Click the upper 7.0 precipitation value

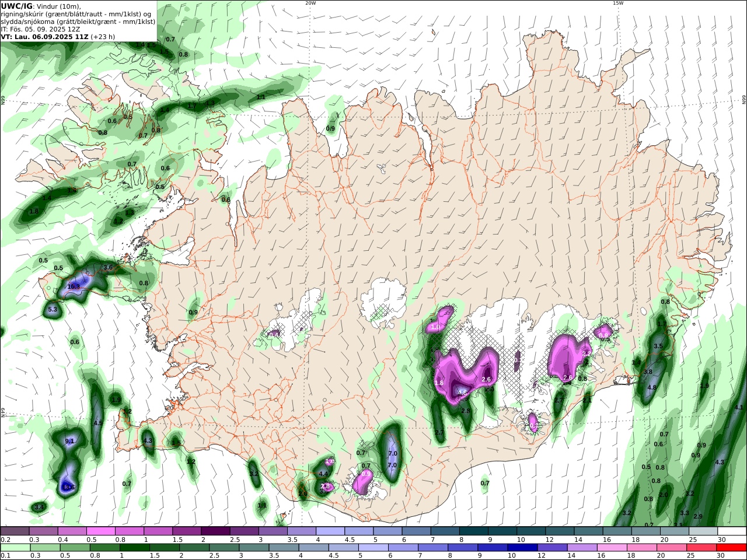pyautogui.click(x=393, y=453)
